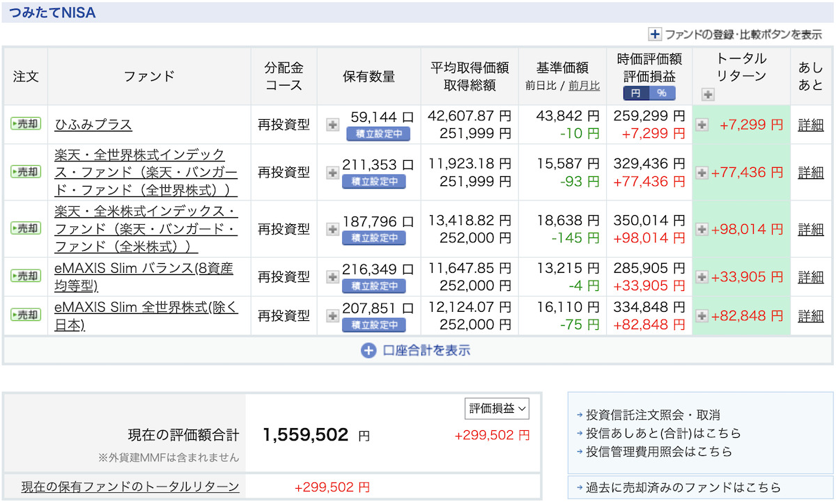Expand plus icon beside +98,014 円 total return
This screenshot has height=504, width=836.
tap(702, 228)
